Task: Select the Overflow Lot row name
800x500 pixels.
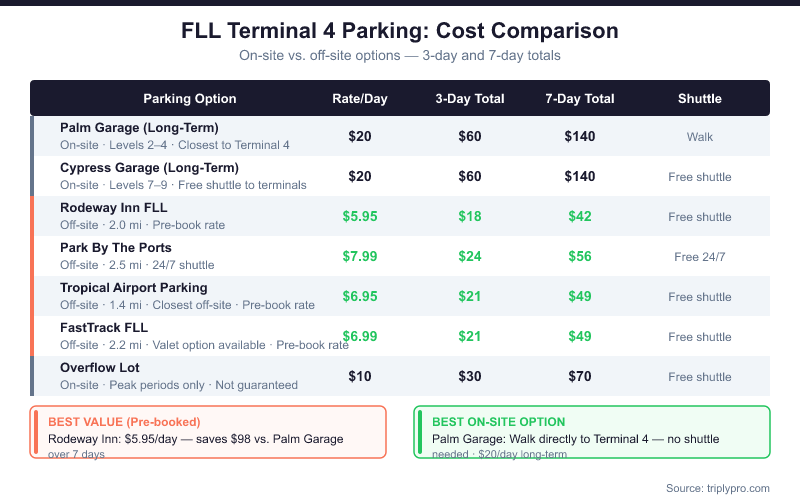Action: pyautogui.click(x=102, y=368)
